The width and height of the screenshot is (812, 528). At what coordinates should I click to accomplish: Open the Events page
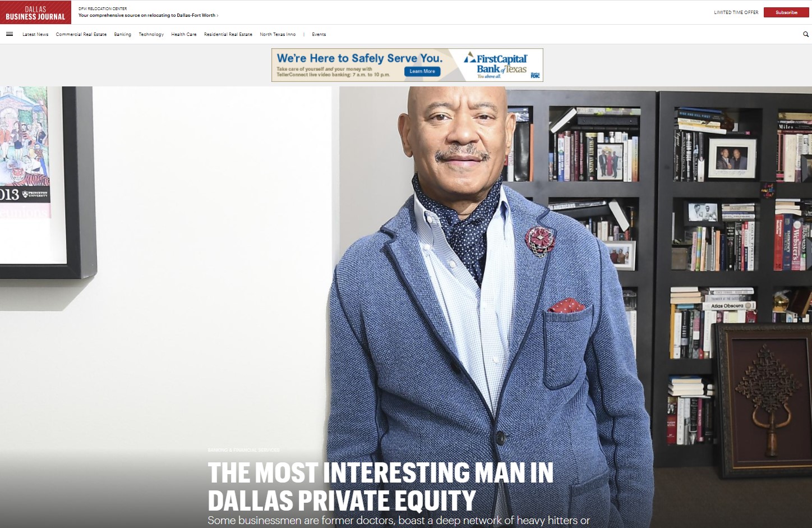pos(319,34)
